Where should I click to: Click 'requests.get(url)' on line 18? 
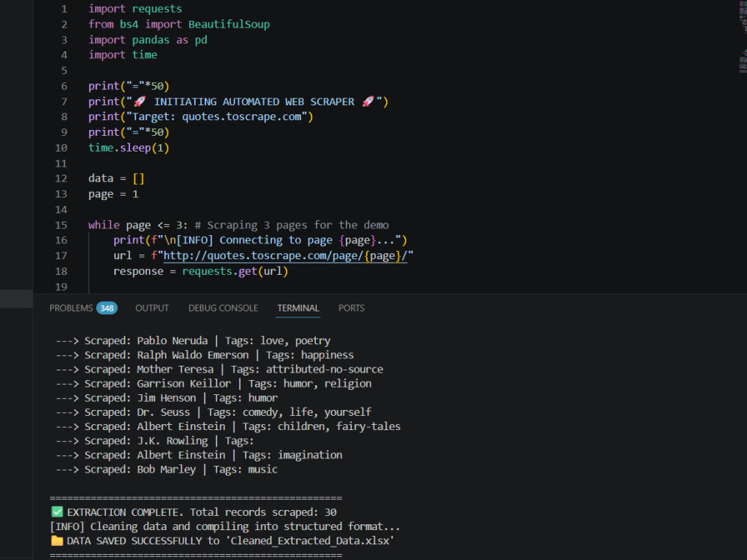tap(235, 271)
